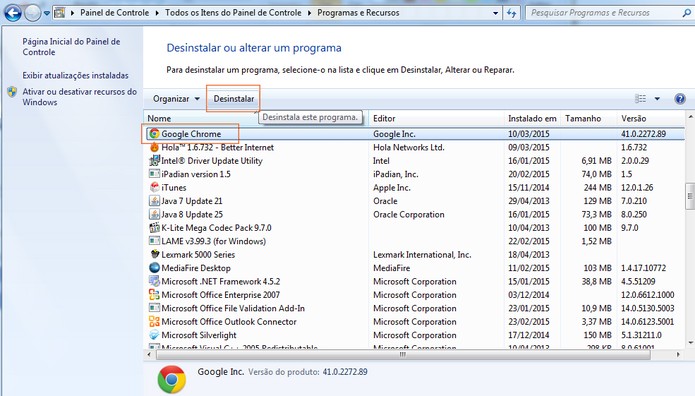The width and height of the screenshot is (695, 396).
Task: Click the Intel Driver Update Utility icon
Action: coord(154,161)
